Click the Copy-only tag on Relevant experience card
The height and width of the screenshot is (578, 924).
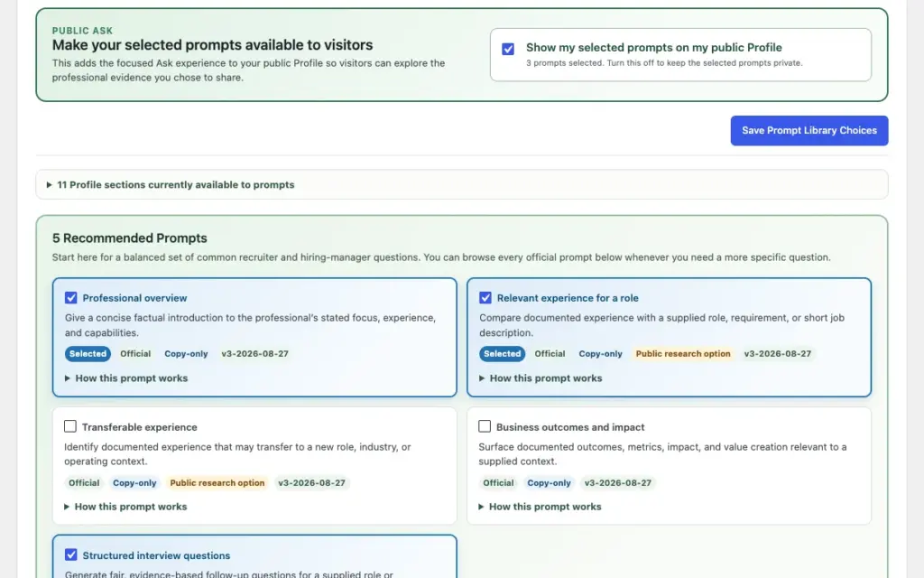pos(600,354)
